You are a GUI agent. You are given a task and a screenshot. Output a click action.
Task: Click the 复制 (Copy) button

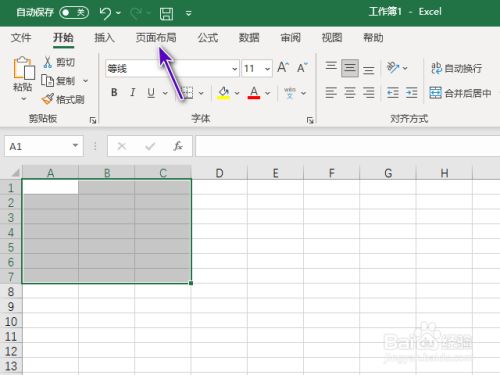(58, 81)
